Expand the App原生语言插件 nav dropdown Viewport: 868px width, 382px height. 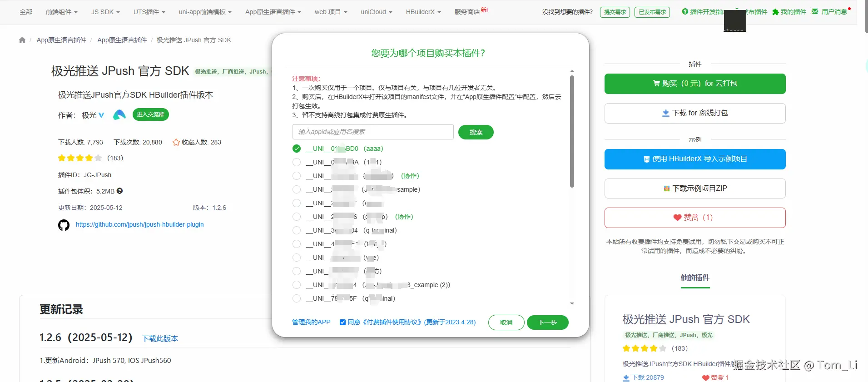(273, 12)
